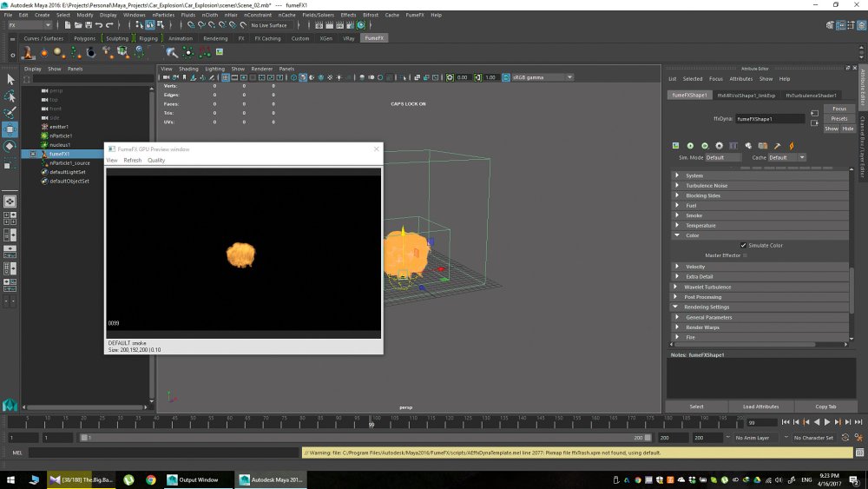Image resolution: width=868 pixels, height=489 pixels.
Task: Toggle fumeFX1 visibility box in outliner
Action: coord(33,154)
